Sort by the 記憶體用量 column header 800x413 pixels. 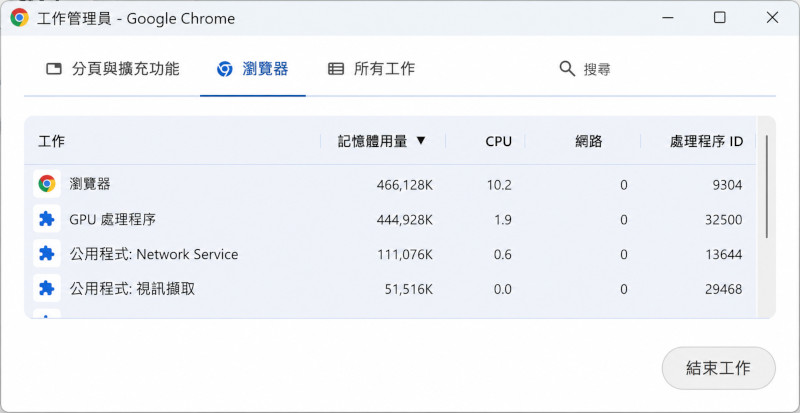372,141
